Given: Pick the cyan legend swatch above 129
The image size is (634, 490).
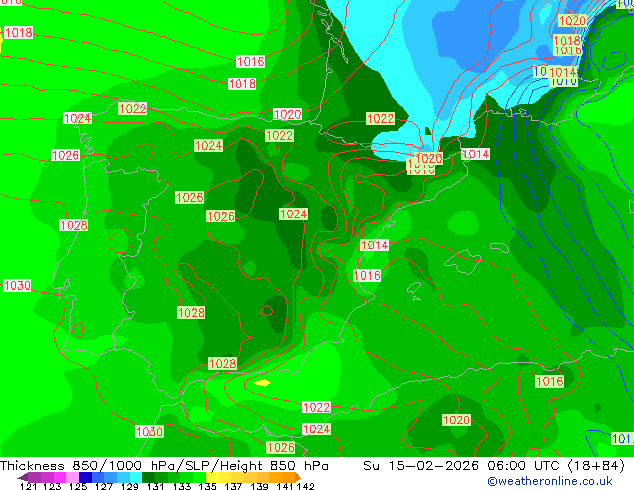Looking at the screenshot, I should [x=136, y=477].
